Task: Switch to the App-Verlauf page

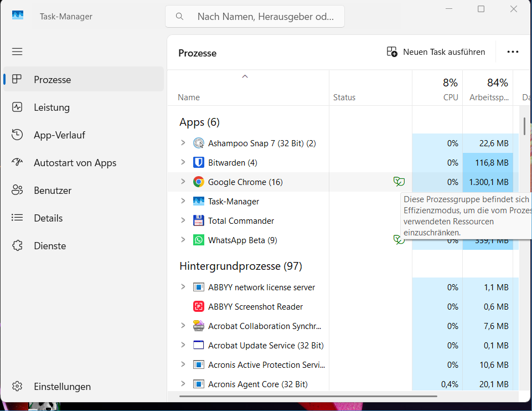Action: point(84,135)
